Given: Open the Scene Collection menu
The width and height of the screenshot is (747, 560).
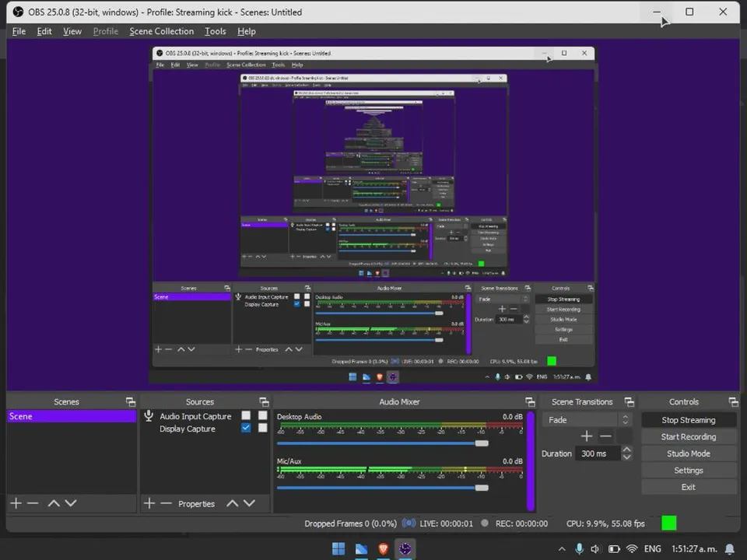Looking at the screenshot, I should (162, 31).
